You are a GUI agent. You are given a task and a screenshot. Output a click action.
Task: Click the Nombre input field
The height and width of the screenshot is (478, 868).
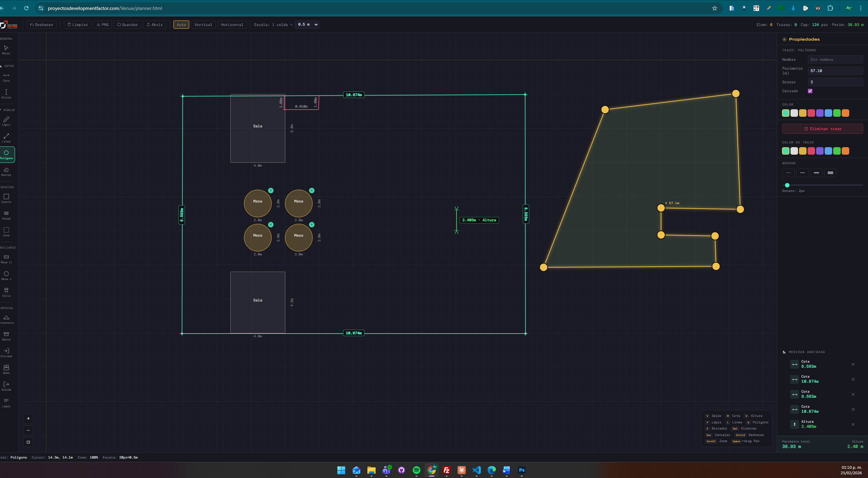(x=835, y=59)
